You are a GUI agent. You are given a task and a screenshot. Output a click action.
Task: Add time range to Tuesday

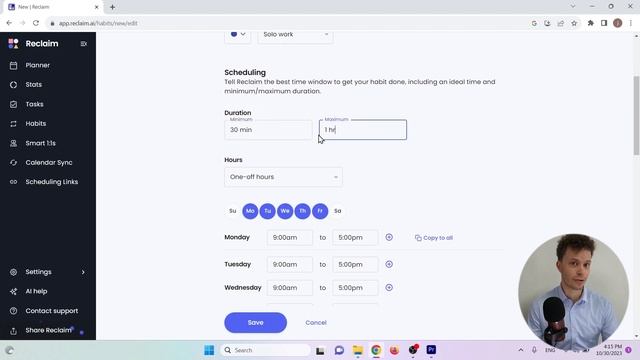pos(389,264)
